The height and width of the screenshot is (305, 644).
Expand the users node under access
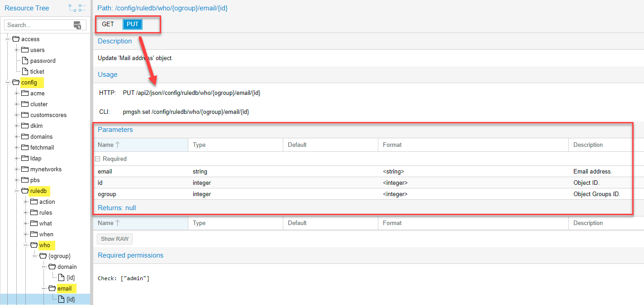tap(17, 50)
